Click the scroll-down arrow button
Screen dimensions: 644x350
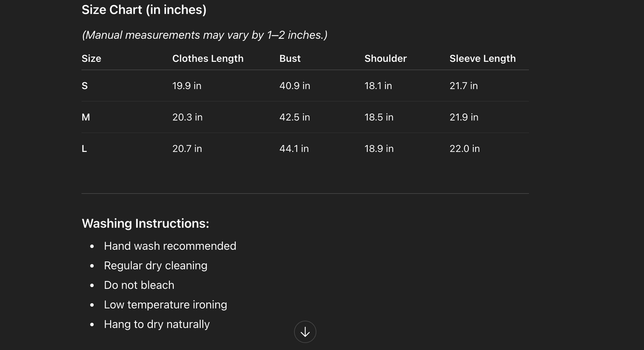pos(305,332)
